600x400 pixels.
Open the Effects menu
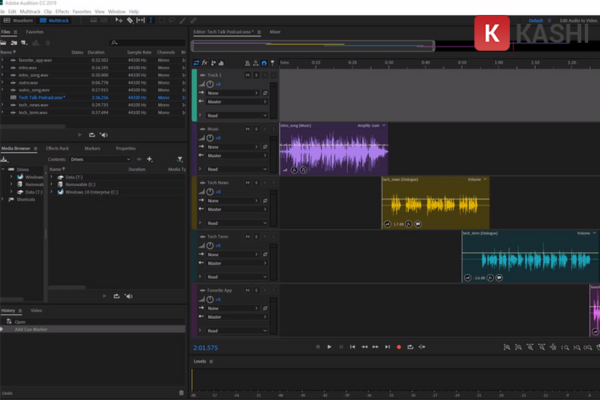point(62,11)
